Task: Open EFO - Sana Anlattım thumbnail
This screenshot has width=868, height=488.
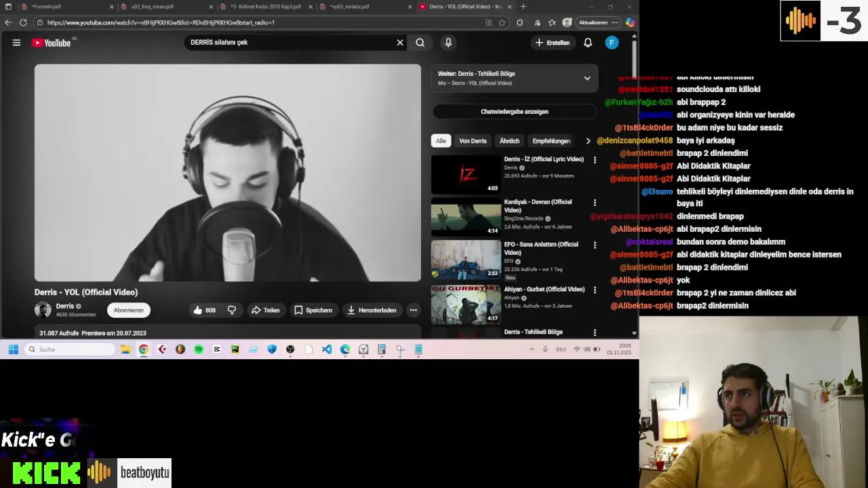Action: 466,260
